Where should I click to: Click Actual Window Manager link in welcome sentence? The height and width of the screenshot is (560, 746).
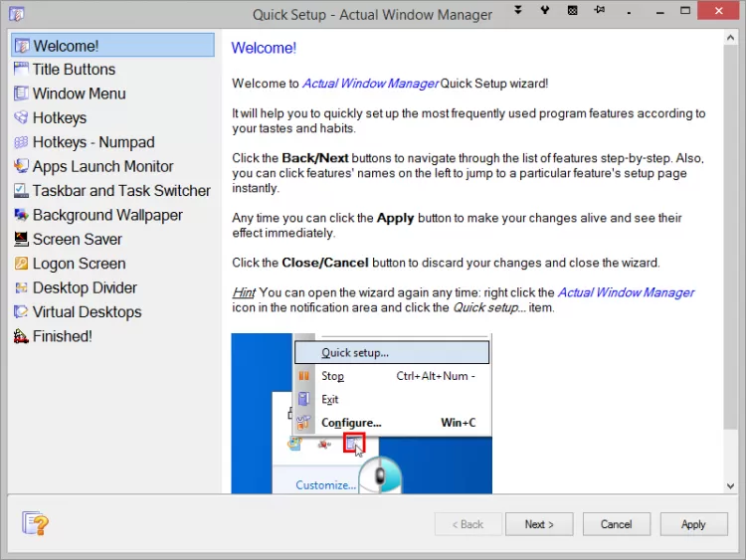tap(370, 84)
